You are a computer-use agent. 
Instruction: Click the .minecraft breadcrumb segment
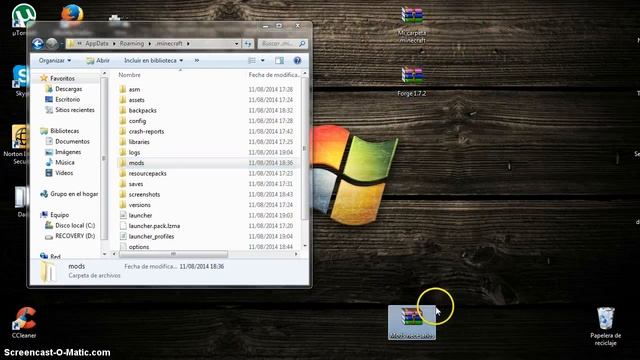pyautogui.click(x=169, y=43)
